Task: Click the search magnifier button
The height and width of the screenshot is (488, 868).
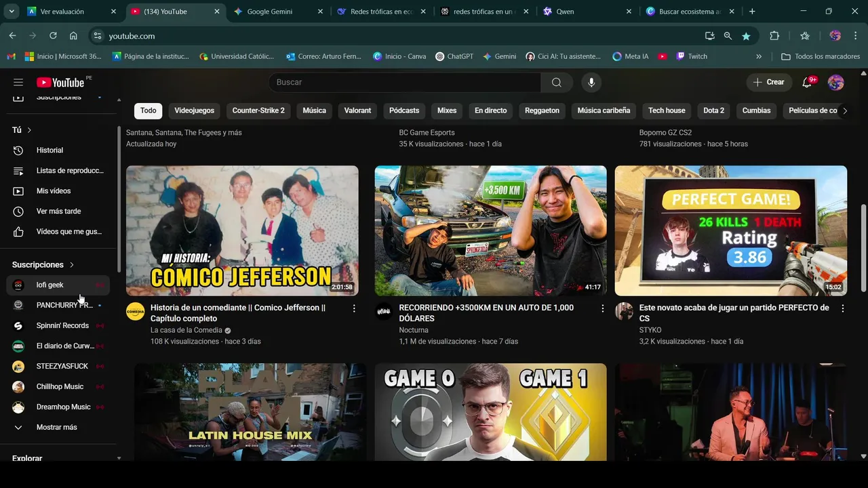Action: click(557, 82)
